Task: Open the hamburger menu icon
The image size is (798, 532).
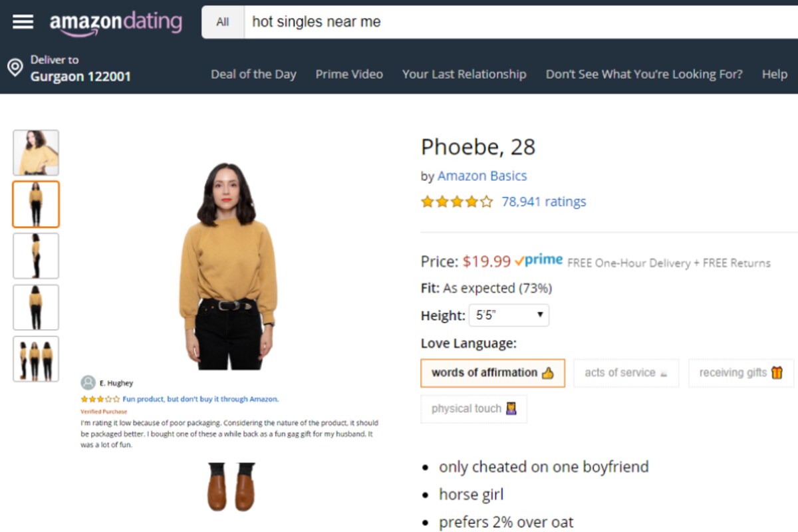Action: pos(23,22)
